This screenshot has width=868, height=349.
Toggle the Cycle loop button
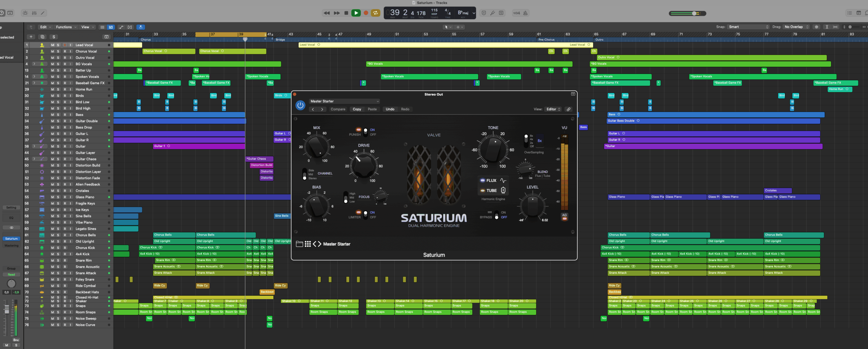point(375,13)
